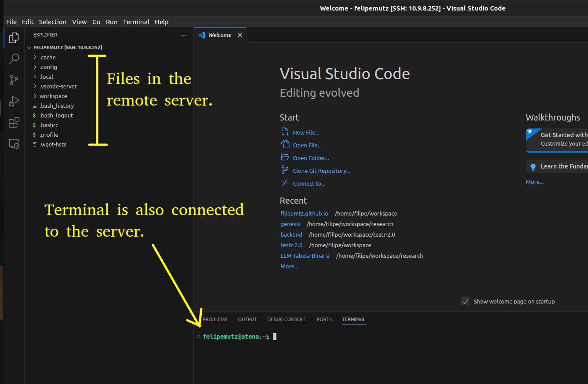The image size is (588, 384).
Task: Switch to the OUTPUT panel tab
Action: click(x=247, y=319)
